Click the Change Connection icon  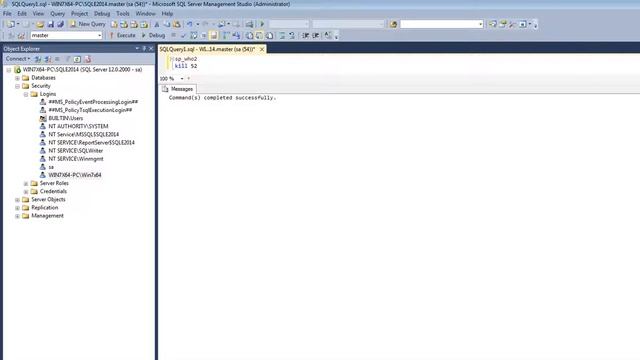22,36
